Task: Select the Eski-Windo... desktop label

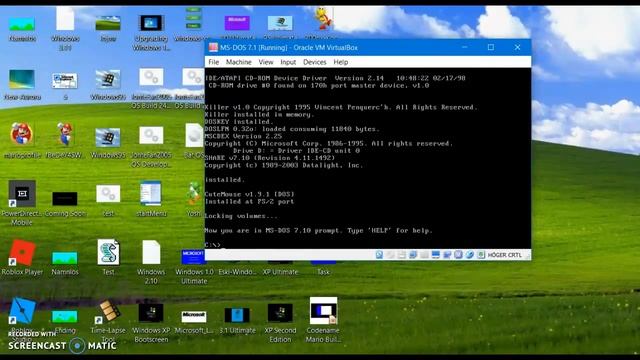Action: coord(237,272)
